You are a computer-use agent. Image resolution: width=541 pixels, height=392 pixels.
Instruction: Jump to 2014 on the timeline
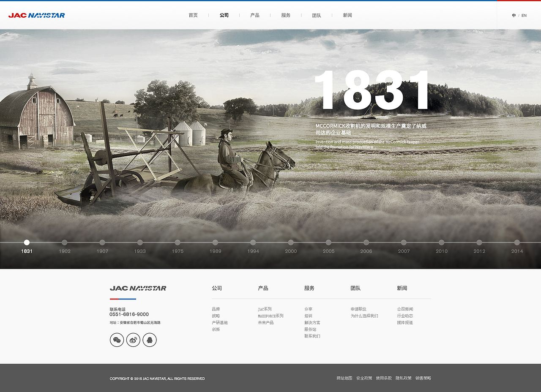[517, 242]
